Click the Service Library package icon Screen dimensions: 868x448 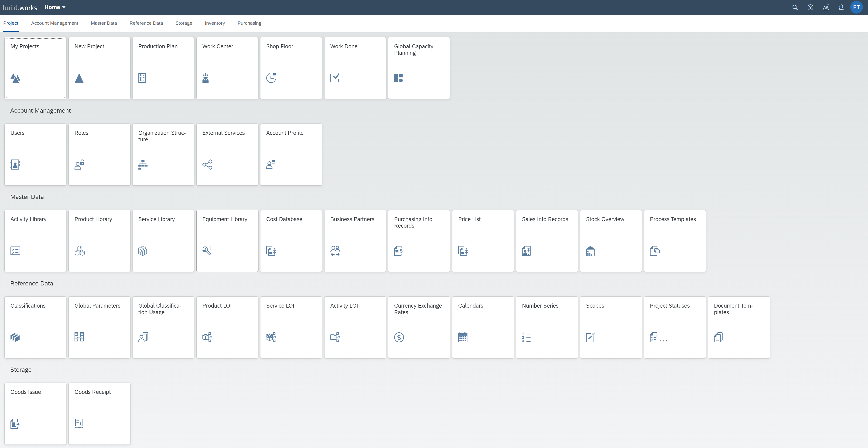143,251
